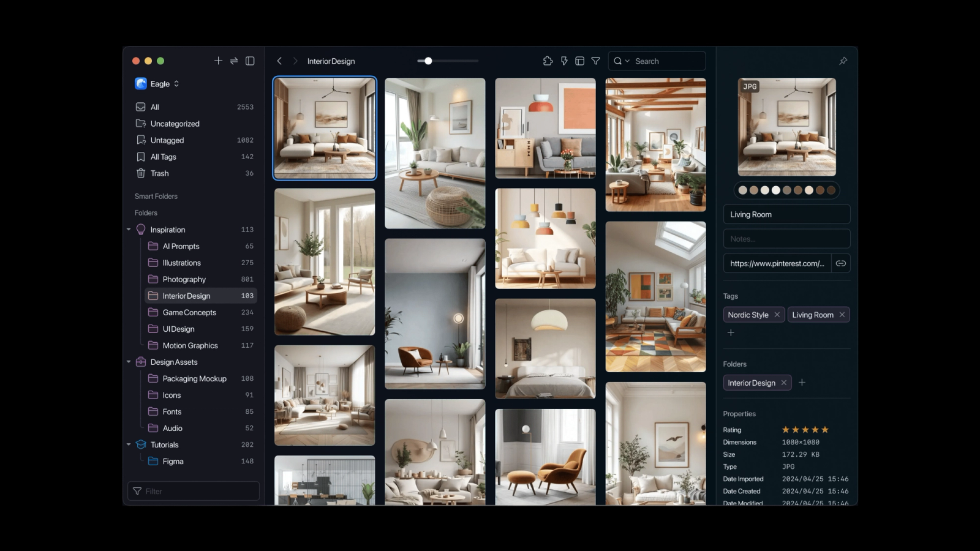
Task: Click the Notes field
Action: click(x=786, y=239)
